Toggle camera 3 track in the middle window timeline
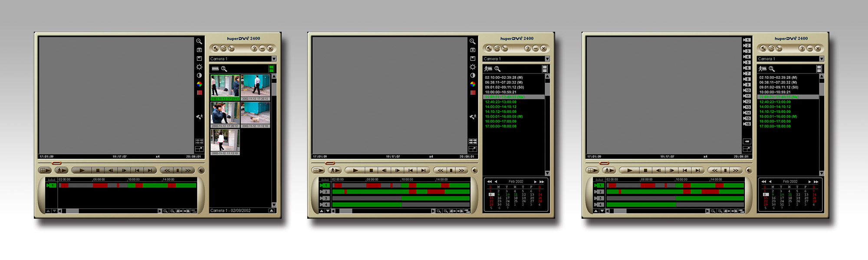This screenshot has height=260, width=868. point(325,198)
